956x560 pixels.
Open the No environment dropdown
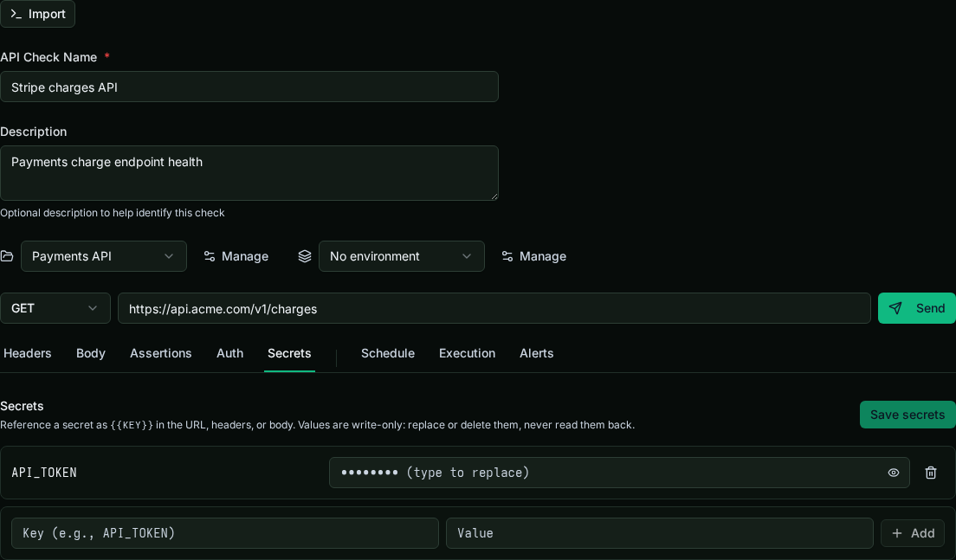[401, 256]
